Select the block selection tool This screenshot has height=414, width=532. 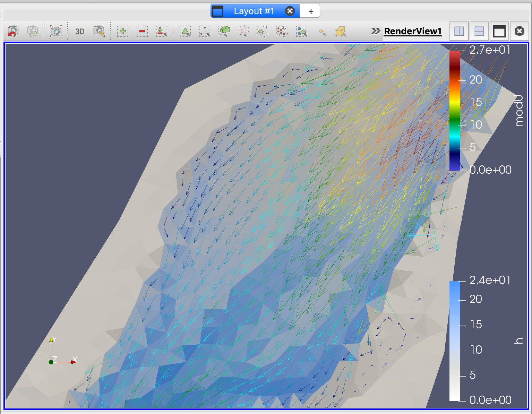tap(302, 31)
